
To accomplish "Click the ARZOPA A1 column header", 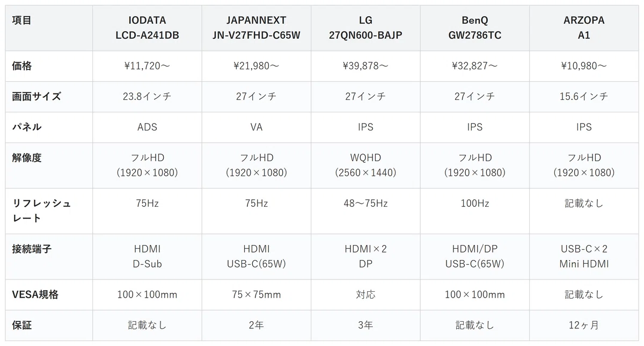I will [x=584, y=28].
